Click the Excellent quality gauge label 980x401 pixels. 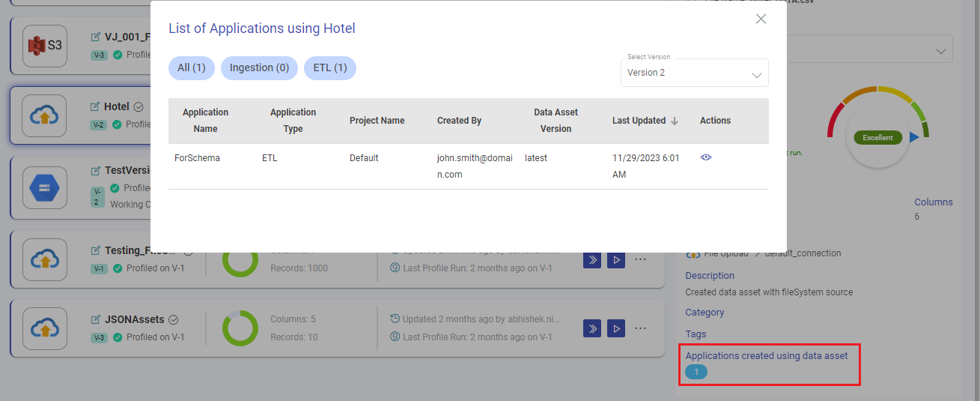(x=877, y=138)
